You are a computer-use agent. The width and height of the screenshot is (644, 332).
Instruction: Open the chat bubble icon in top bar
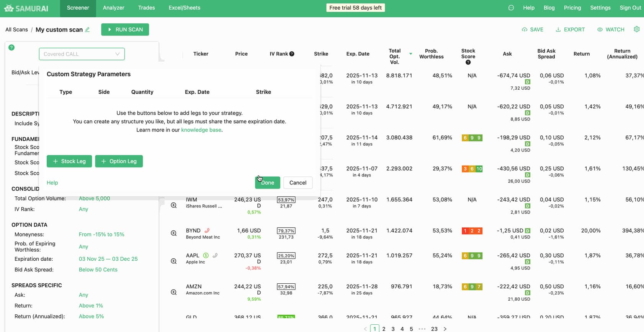[x=511, y=8]
